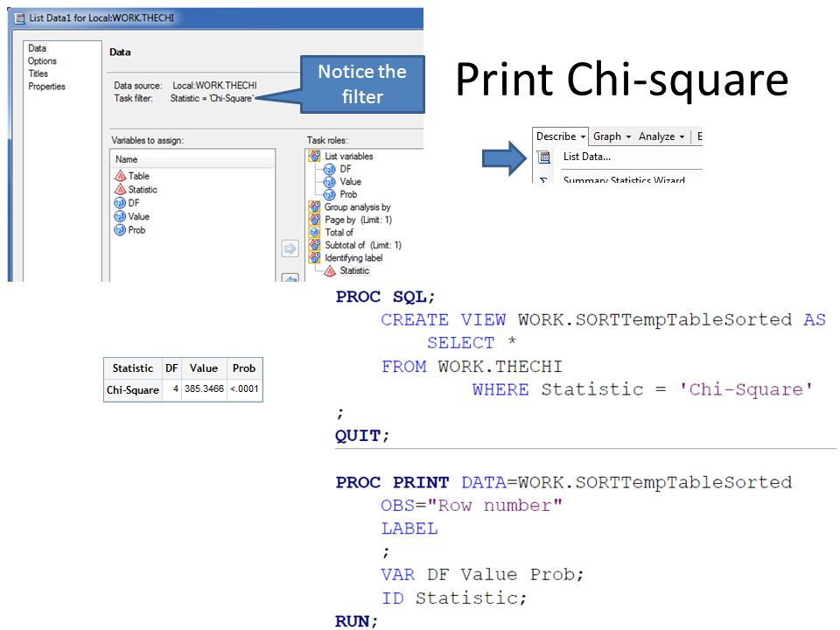Click the Prob column header in output table
Viewport: 840px width, 630px height.
(244, 368)
